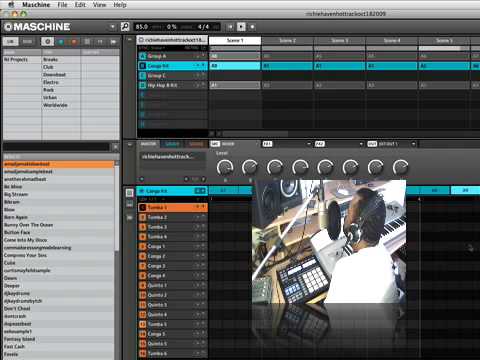
Task: Collapse the control area with its minus button
Action: pyautogui.click(x=129, y=144)
